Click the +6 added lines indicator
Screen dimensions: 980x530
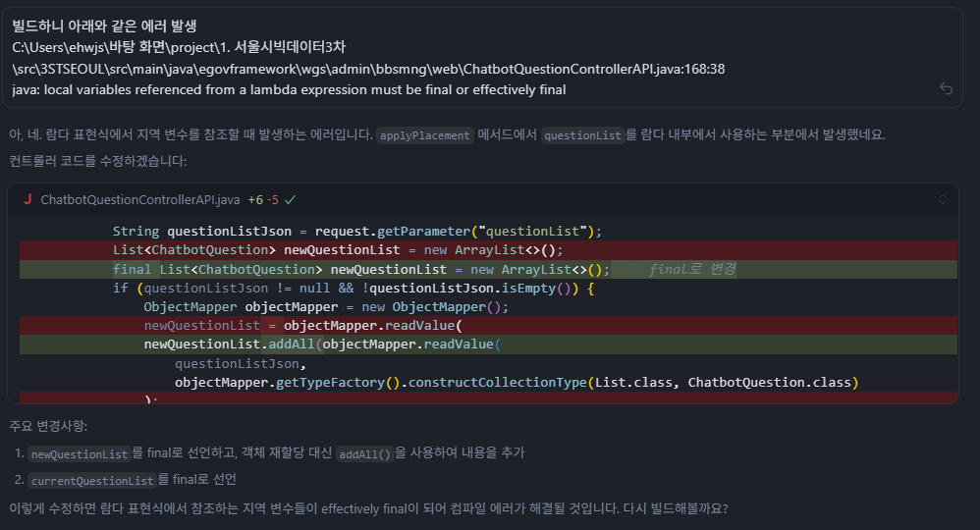(255, 199)
